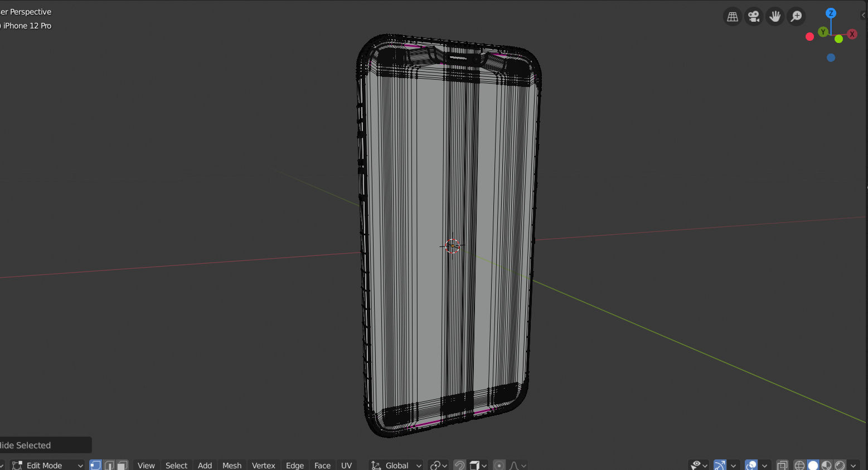Align view to Z axis on gizmo
The width and height of the screenshot is (868, 470).
click(x=831, y=13)
